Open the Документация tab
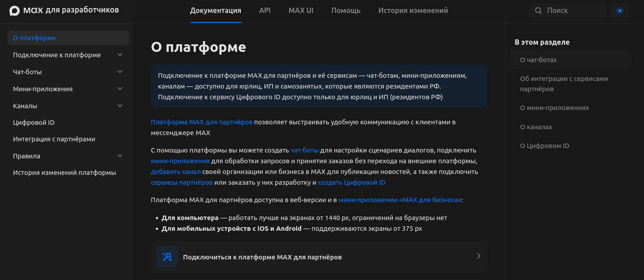Screen dimensions: 644x280 216,11
